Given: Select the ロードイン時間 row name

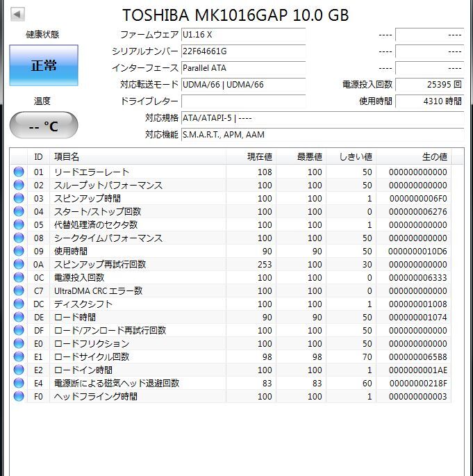Looking at the screenshot, I should pyautogui.click(x=83, y=370).
